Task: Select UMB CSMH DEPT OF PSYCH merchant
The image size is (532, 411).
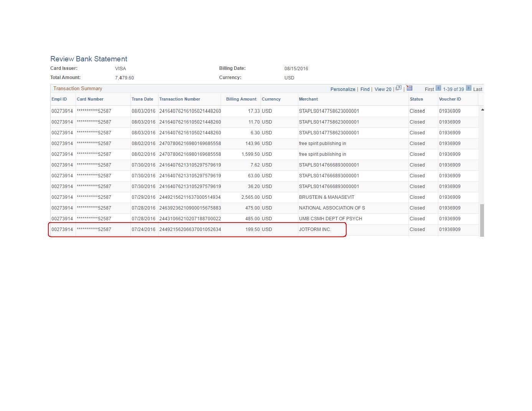Action: coord(330,218)
